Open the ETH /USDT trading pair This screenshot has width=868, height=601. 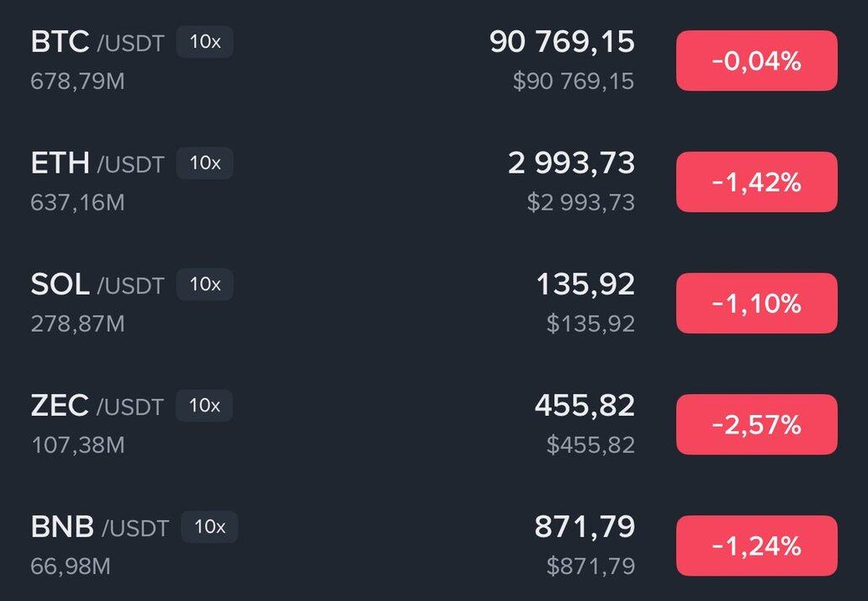tap(97, 163)
